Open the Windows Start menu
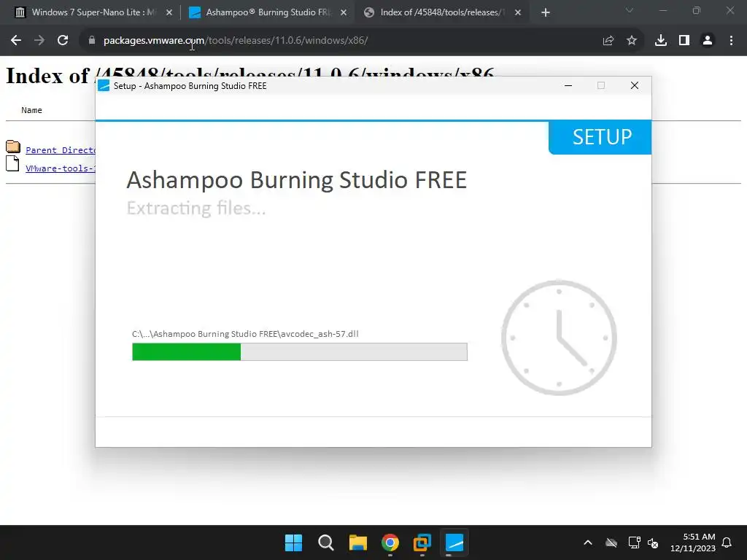 (293, 542)
